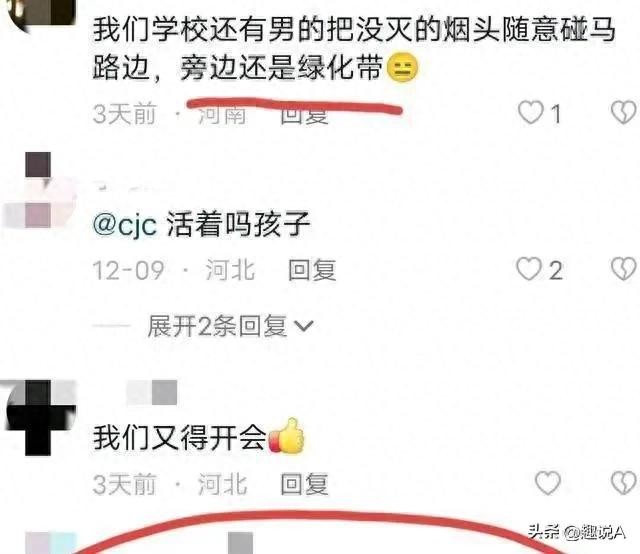Like the smoking butt comment from 河南
The width and height of the screenshot is (640, 554).
(531, 112)
